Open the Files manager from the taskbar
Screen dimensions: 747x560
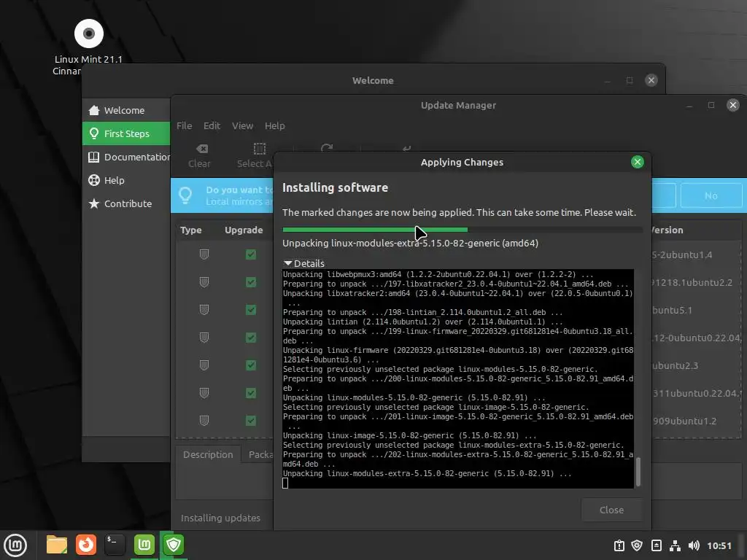point(56,545)
